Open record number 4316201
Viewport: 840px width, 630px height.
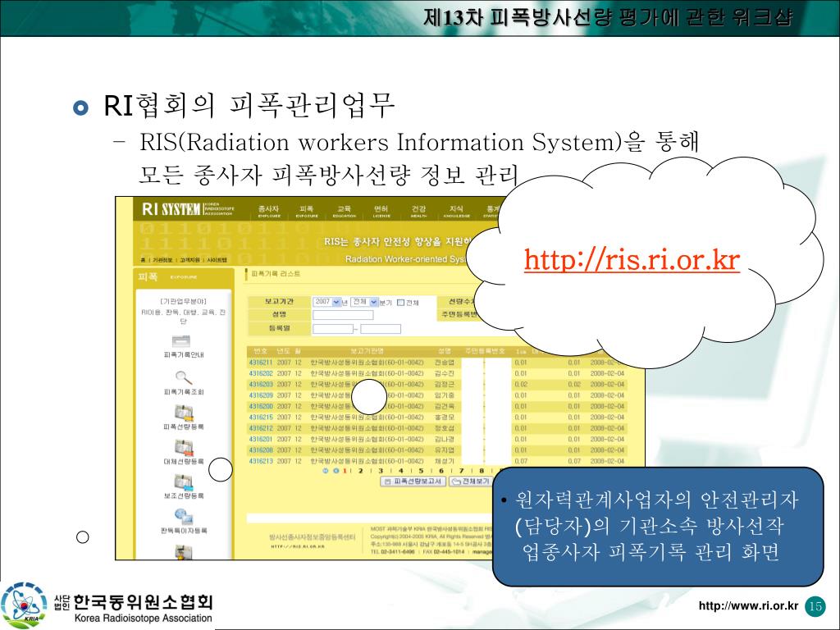coord(261,440)
